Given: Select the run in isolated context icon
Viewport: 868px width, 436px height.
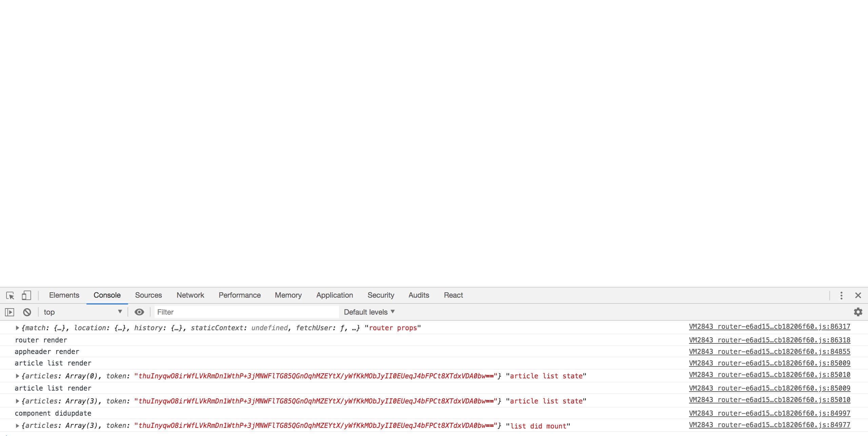Looking at the screenshot, I should (9, 312).
